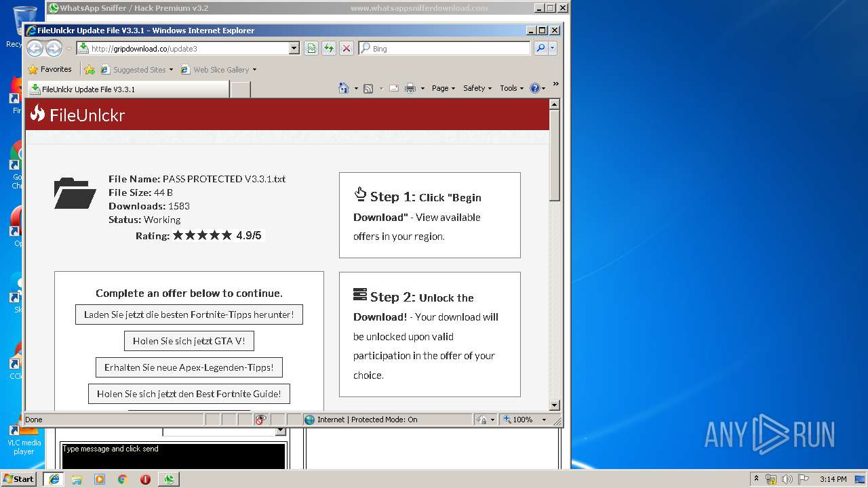This screenshot has width=868, height=488.
Task: Click the Step 2 server icon
Action: click(x=360, y=295)
